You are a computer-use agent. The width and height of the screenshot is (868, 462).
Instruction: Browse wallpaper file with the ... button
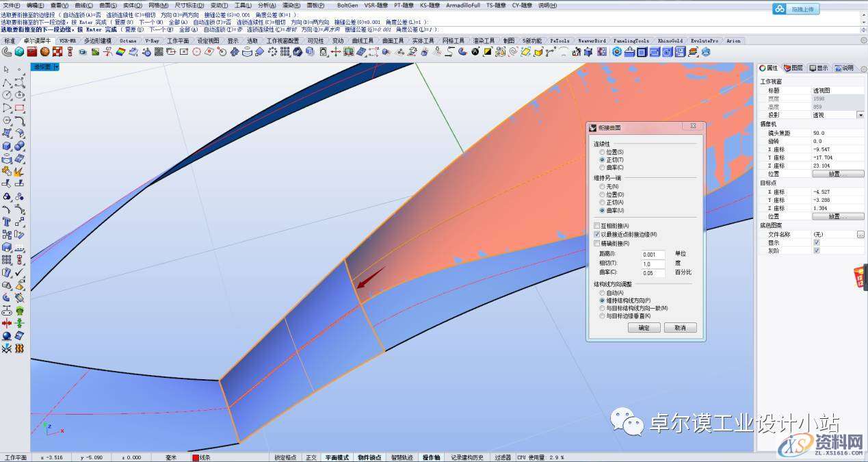click(860, 234)
